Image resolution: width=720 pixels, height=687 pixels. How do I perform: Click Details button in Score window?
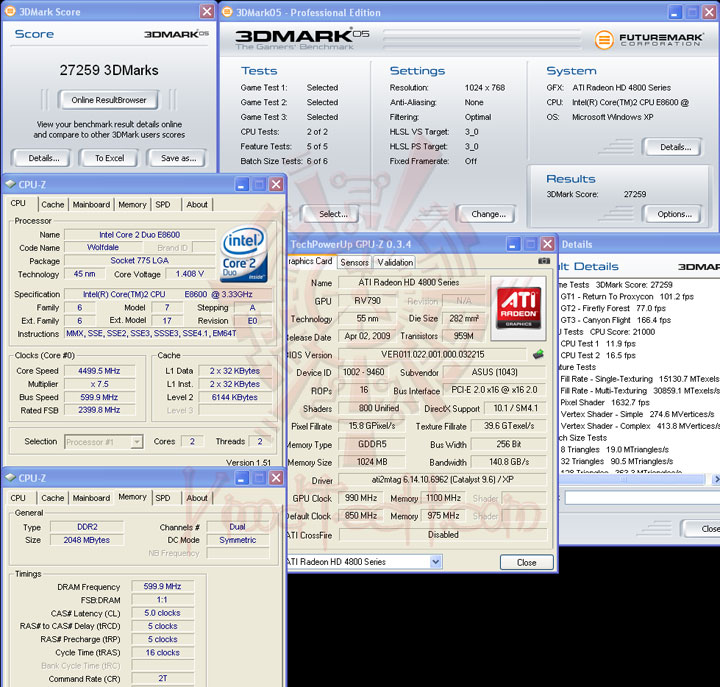[44, 158]
